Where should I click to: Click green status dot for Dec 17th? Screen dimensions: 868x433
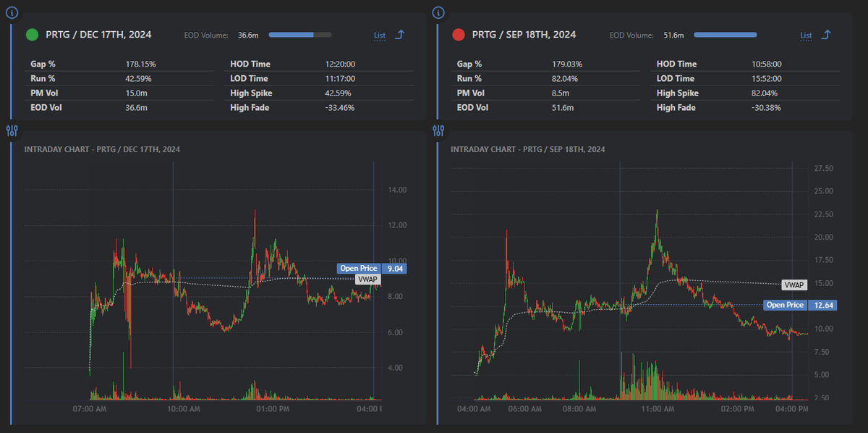[x=32, y=35]
